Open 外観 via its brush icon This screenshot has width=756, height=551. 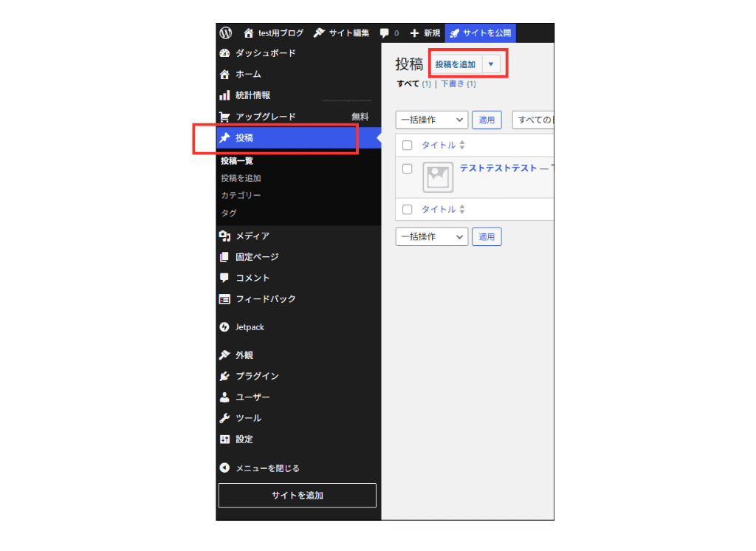click(226, 355)
